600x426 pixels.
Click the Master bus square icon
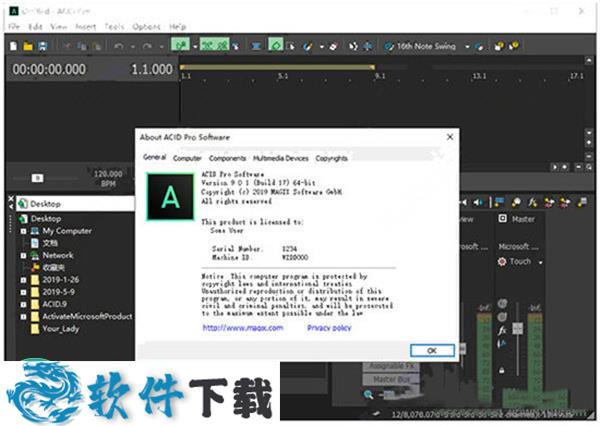(x=502, y=219)
